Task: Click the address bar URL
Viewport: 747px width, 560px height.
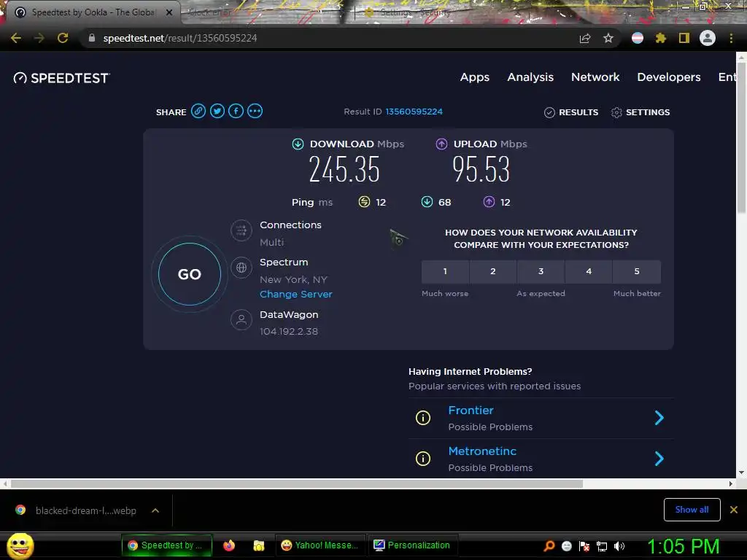Action: point(180,38)
